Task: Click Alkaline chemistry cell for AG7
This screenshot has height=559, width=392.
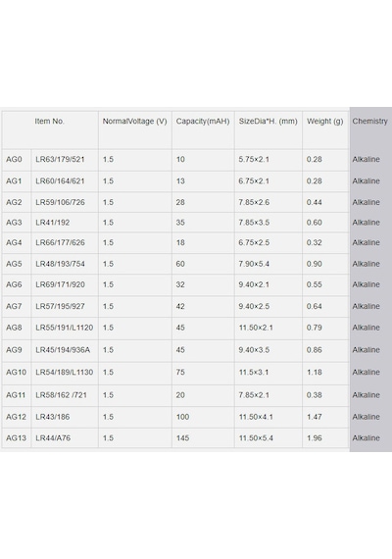Action: pyautogui.click(x=366, y=306)
